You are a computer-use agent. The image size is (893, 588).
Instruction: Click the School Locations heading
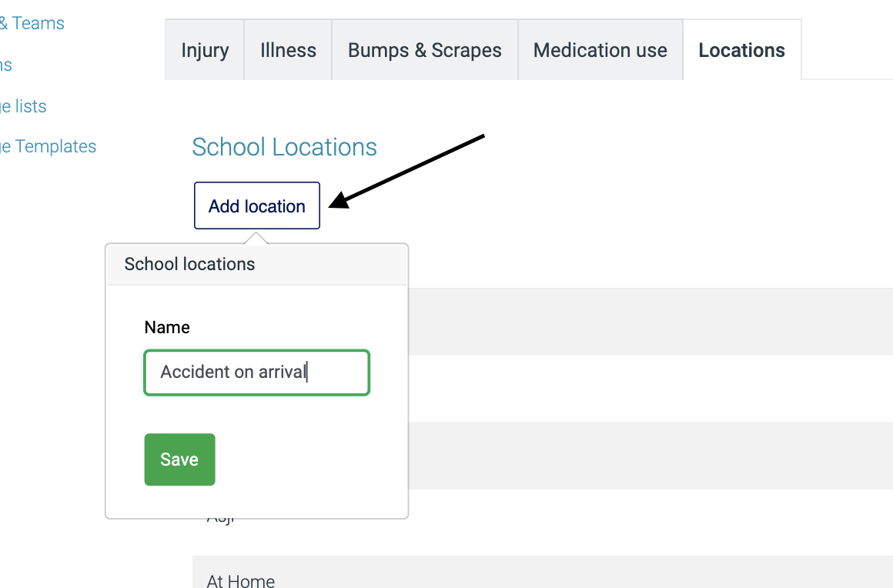[x=284, y=147]
